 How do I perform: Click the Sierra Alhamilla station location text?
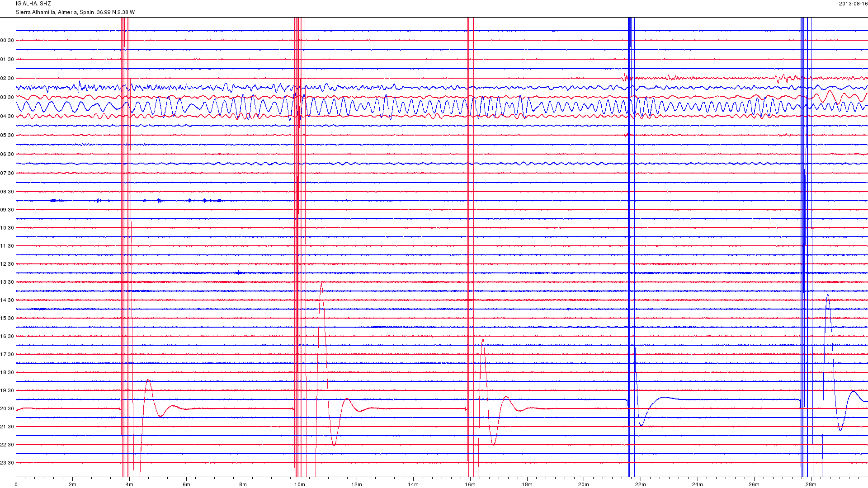[x=75, y=12]
